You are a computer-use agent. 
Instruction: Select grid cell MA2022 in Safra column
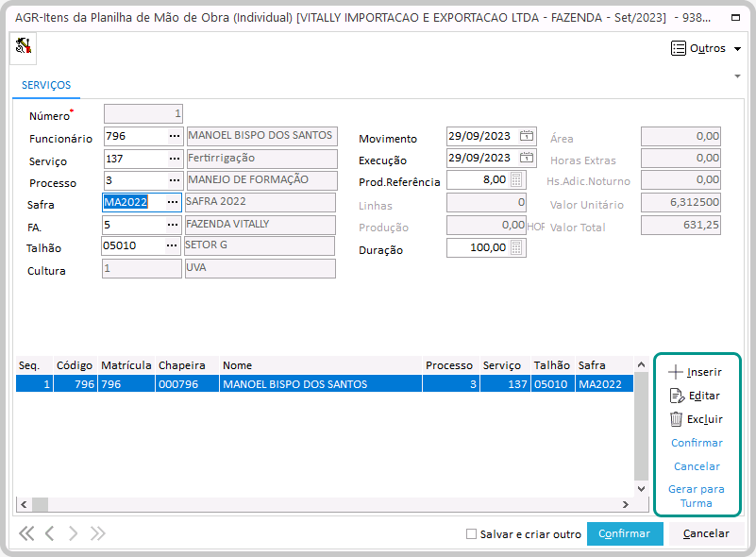coord(604,384)
